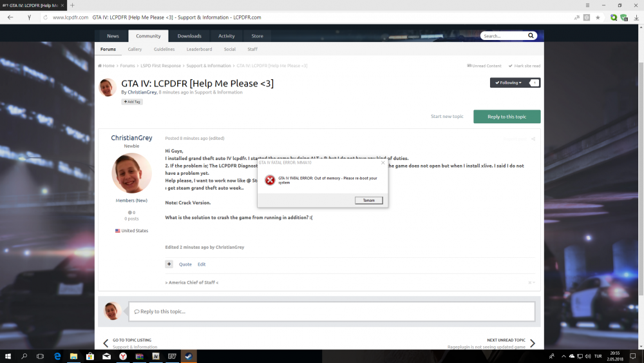644x363 pixels.
Task: Open a new browser tab with plus
Action: (x=72, y=5)
